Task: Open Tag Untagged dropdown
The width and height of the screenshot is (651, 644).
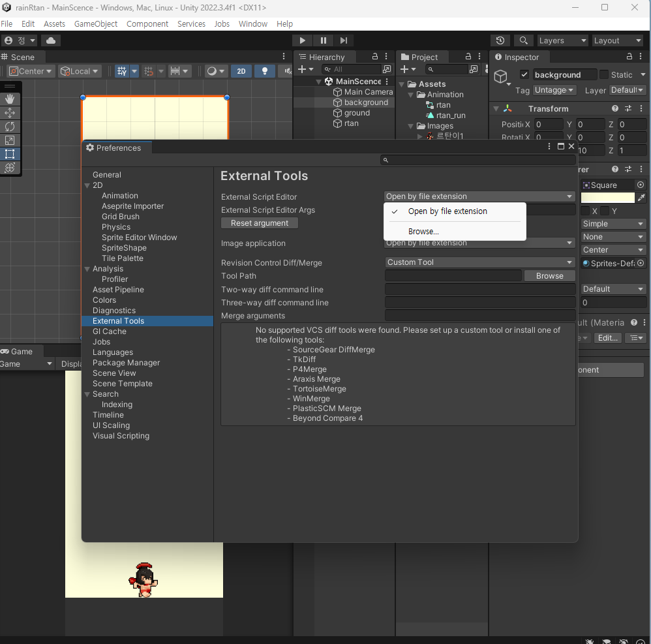Action: (554, 90)
